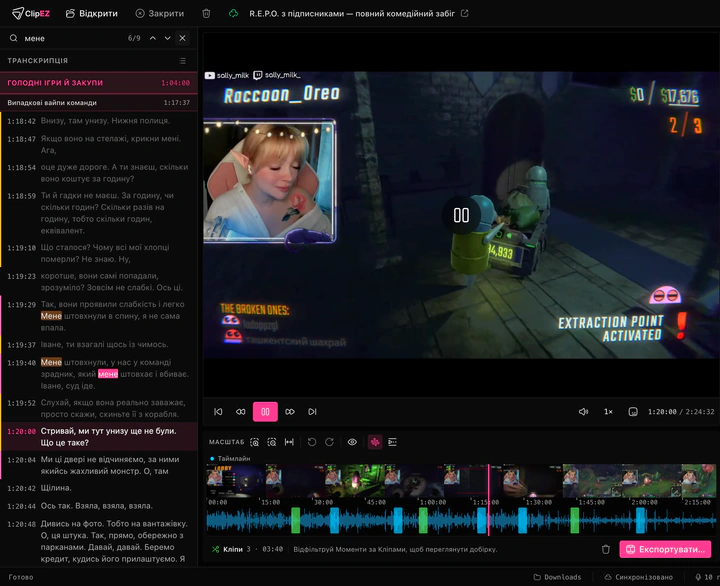Delete clips with bottom trash icon

pos(606,549)
